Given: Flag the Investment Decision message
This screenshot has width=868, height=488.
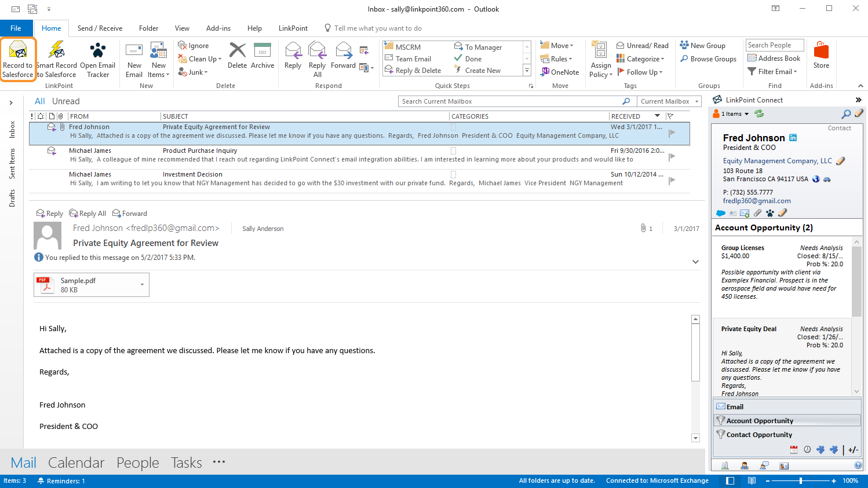Looking at the screenshot, I should click(x=672, y=180).
